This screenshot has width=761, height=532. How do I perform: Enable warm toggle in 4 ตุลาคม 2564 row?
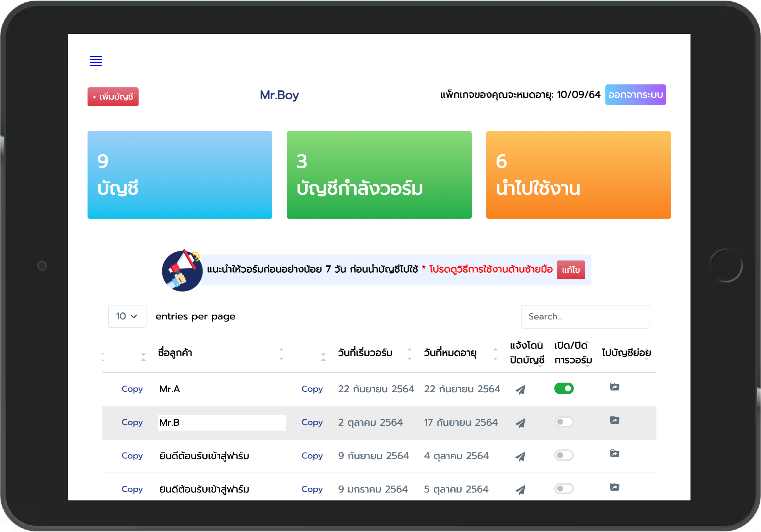click(564, 455)
